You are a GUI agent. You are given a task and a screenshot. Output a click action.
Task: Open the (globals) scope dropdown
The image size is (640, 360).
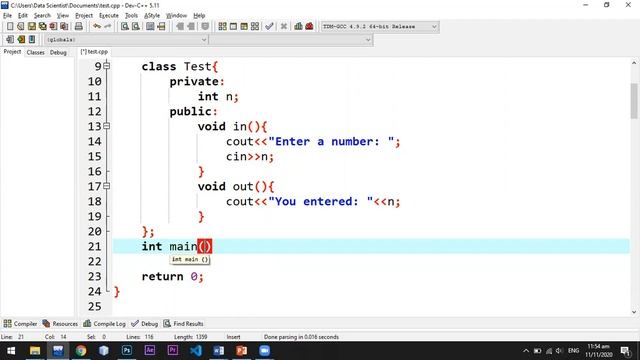pyautogui.click(x=126, y=40)
